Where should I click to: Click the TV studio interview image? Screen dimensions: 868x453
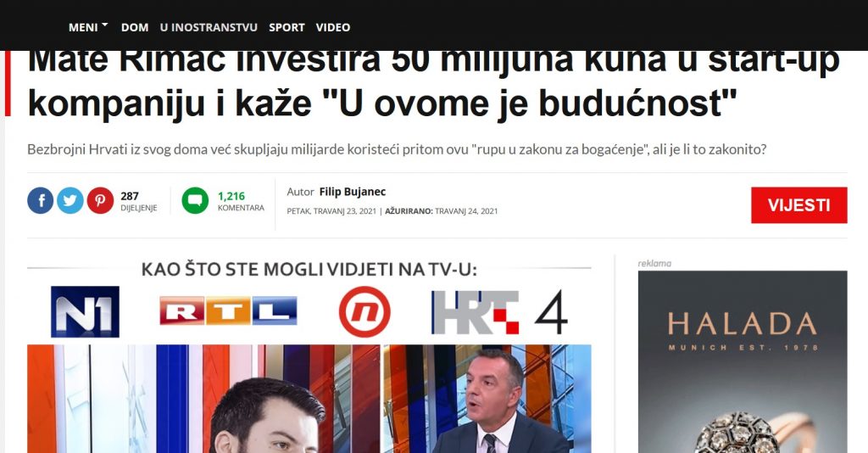tap(309, 399)
